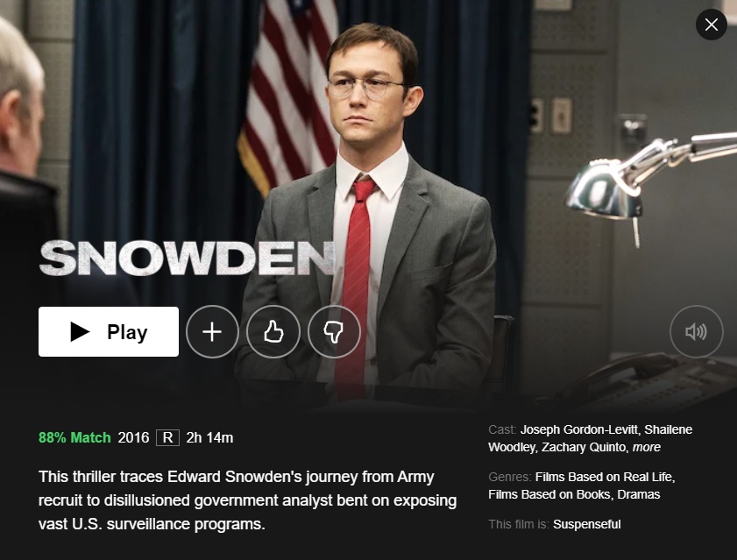The width and height of the screenshot is (737, 560).
Task: Rate the film with thumbs down icon
Action: point(334,331)
